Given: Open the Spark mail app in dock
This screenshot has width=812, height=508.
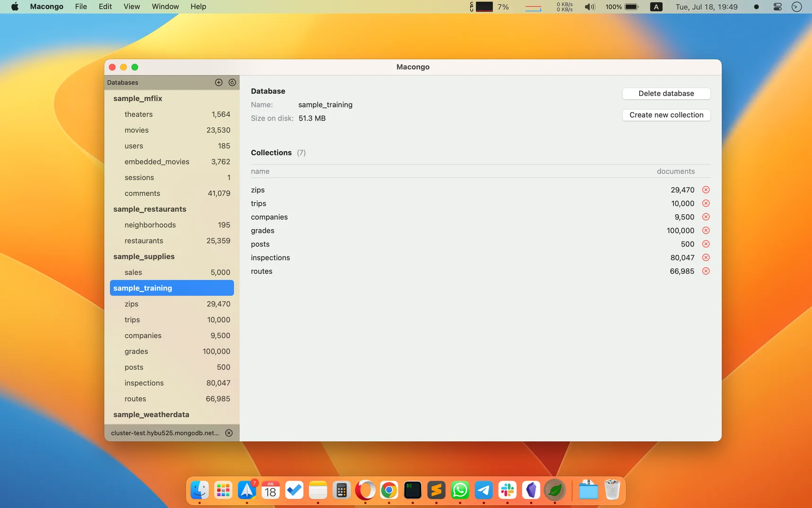Looking at the screenshot, I should coord(247,490).
